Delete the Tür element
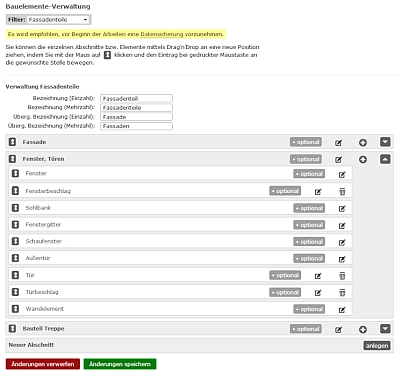This screenshot has height=373, width=400. click(x=342, y=276)
